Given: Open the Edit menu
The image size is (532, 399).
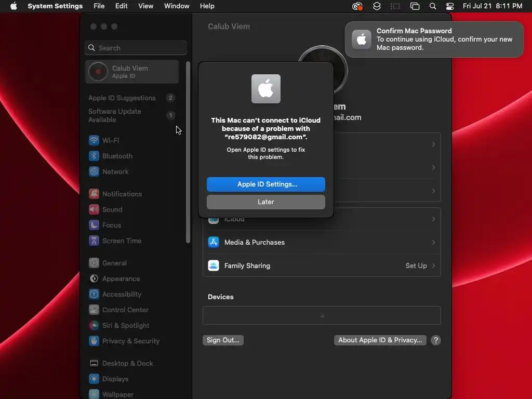Looking at the screenshot, I should click(x=121, y=6).
